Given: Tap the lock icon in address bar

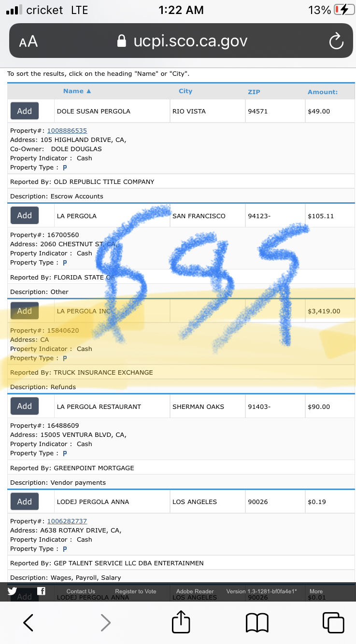Looking at the screenshot, I should [122, 41].
